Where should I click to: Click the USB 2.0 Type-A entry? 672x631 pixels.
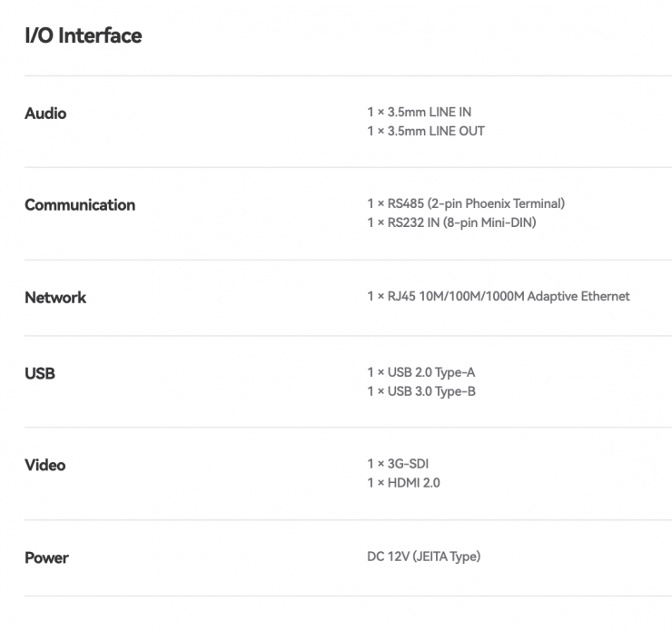(421, 372)
